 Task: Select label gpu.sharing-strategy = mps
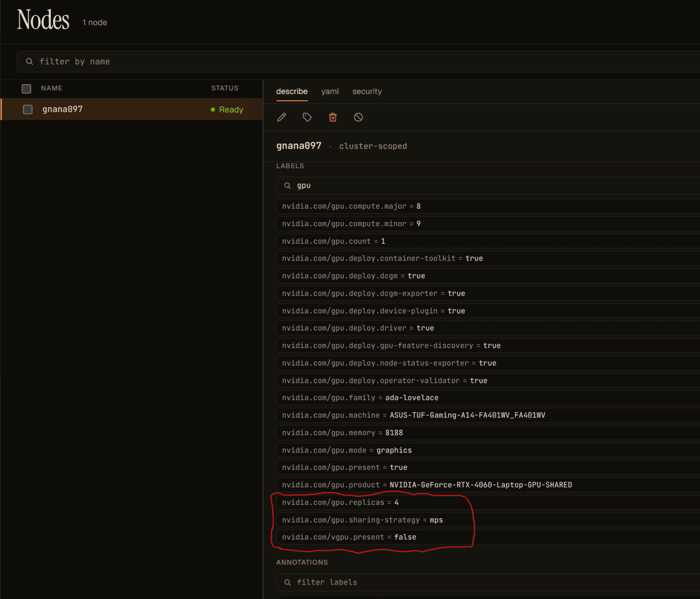[488, 520]
